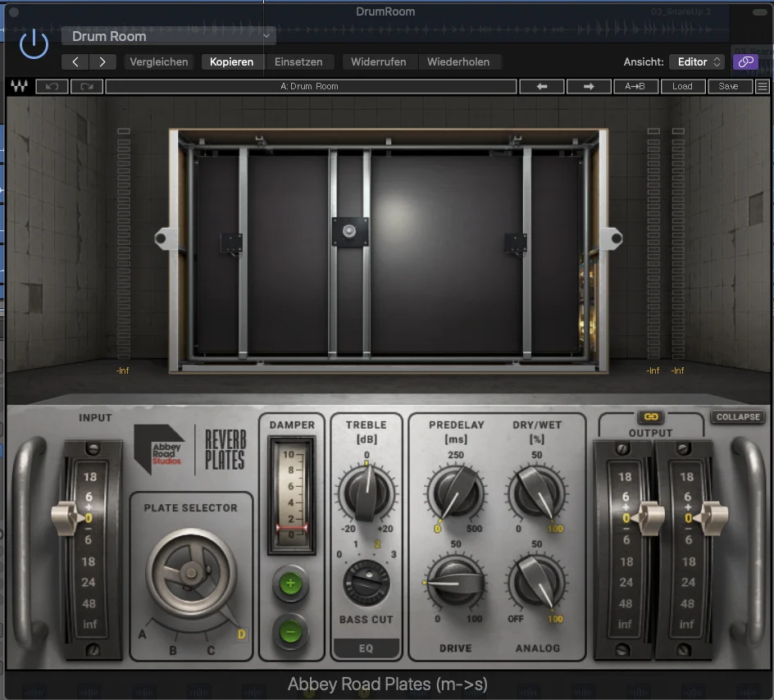Click the Drive knob
The height and width of the screenshot is (700, 774).
pos(456,583)
